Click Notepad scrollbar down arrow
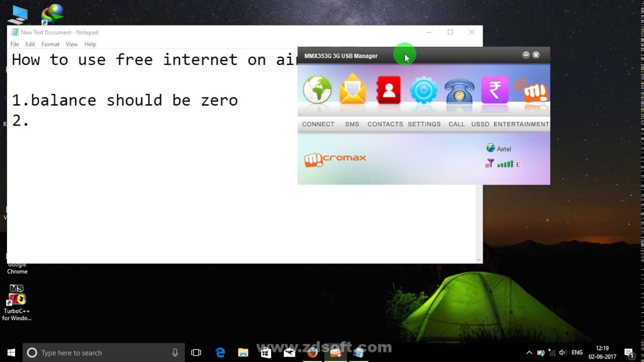Image resolution: width=644 pixels, height=362 pixels. [478, 259]
